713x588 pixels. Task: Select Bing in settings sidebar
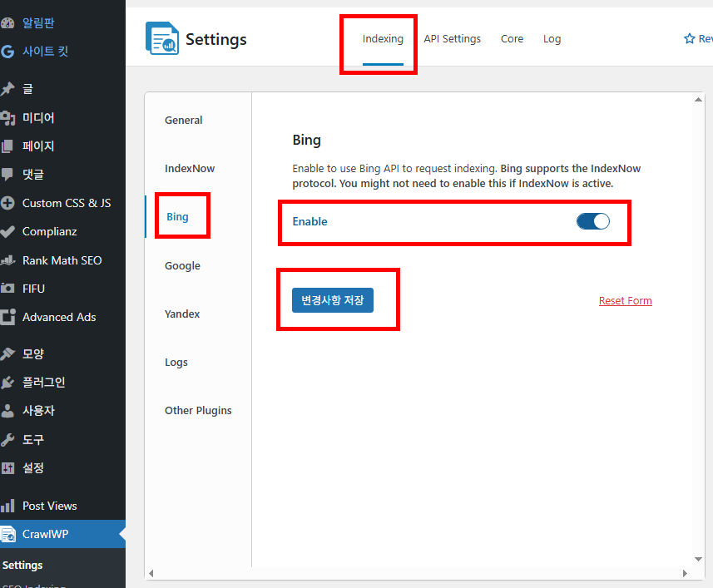[177, 217]
